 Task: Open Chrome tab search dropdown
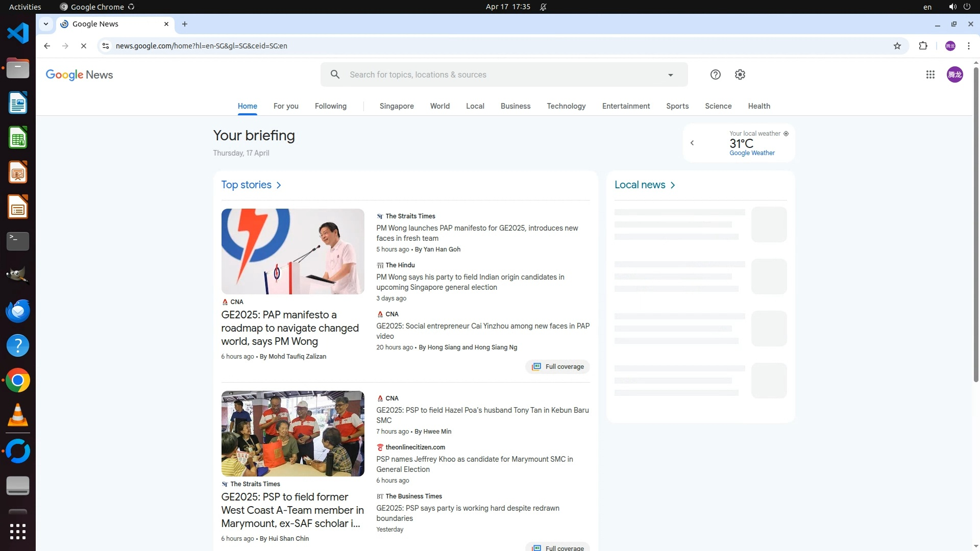(x=46, y=24)
